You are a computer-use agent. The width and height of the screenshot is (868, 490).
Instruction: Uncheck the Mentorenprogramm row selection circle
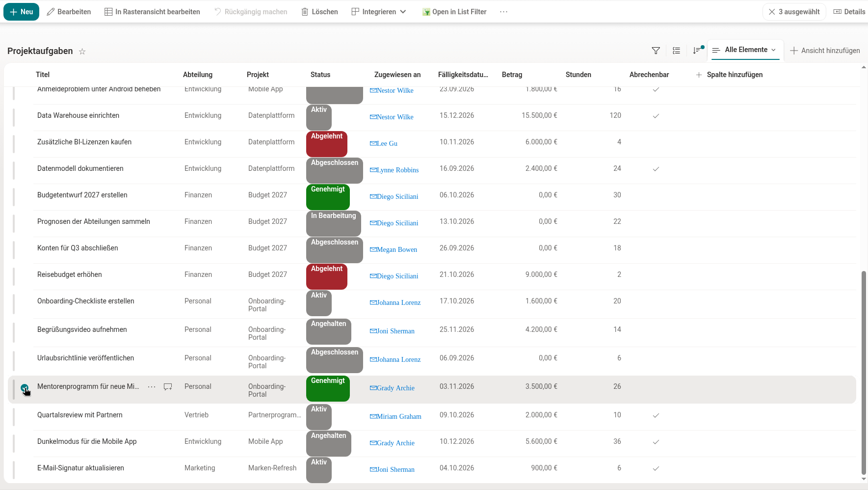25,388
